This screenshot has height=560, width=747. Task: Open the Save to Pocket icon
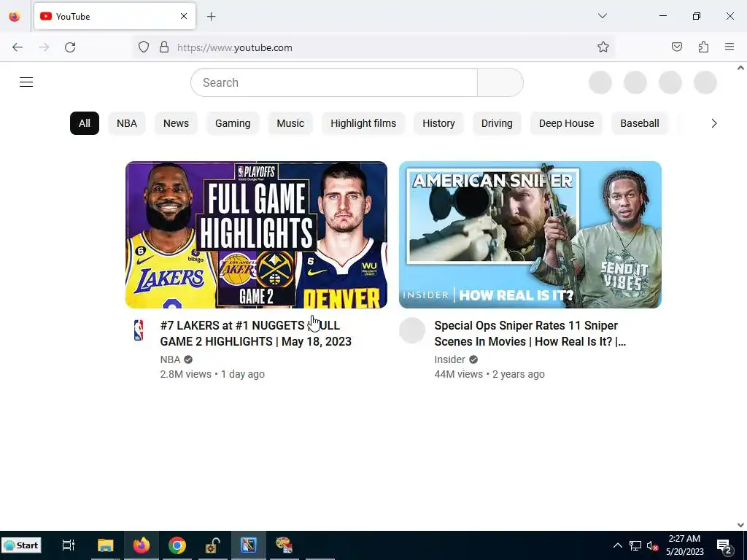pos(677,47)
